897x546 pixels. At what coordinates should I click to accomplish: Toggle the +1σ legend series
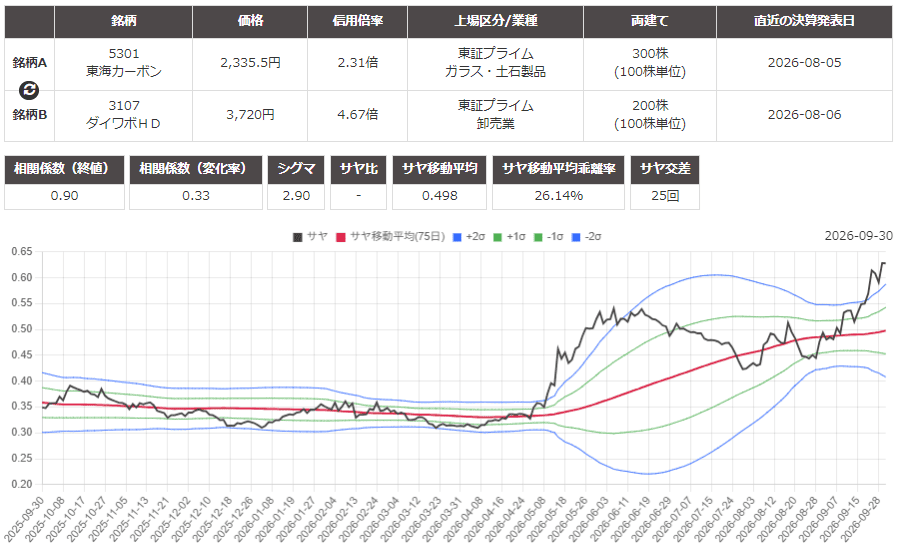(509, 236)
